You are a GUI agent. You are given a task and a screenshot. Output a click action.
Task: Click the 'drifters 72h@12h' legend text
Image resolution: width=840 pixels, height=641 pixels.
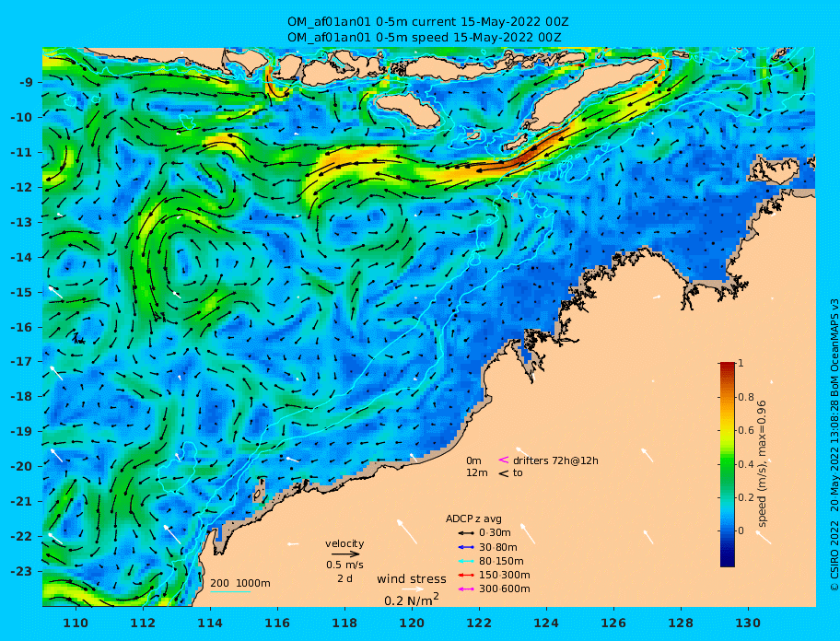coord(555,460)
